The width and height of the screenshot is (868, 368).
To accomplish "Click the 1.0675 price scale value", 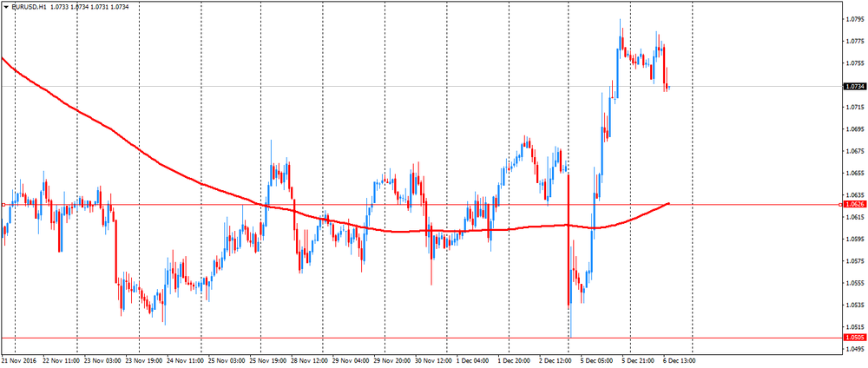I will pyautogui.click(x=853, y=151).
